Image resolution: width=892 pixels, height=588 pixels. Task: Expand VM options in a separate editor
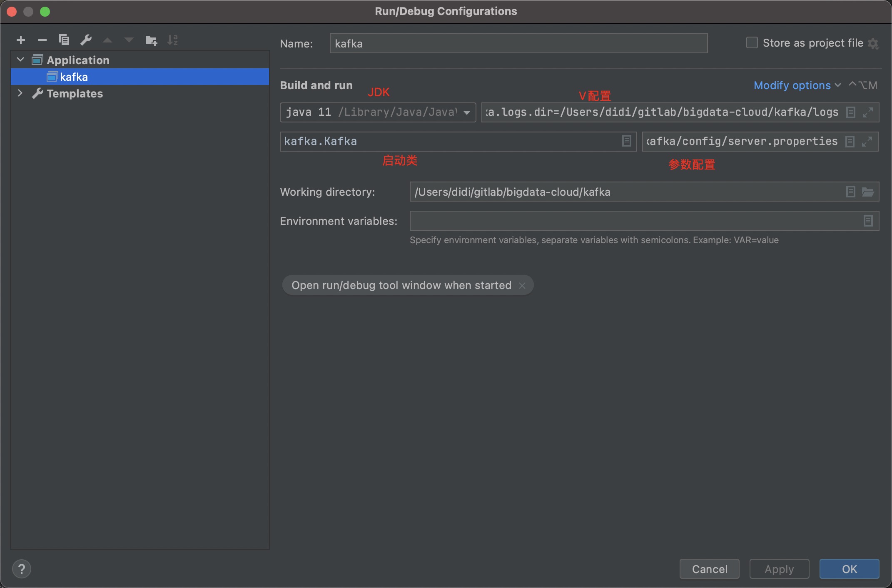click(869, 112)
